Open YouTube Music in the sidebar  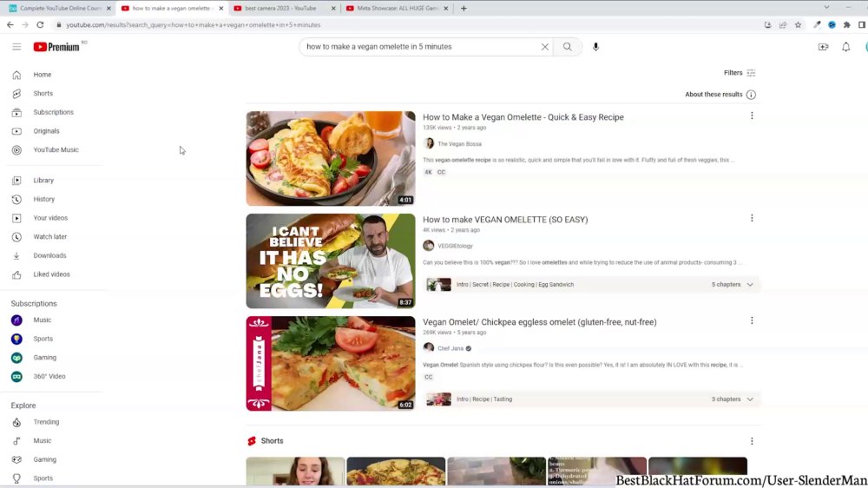click(54, 150)
